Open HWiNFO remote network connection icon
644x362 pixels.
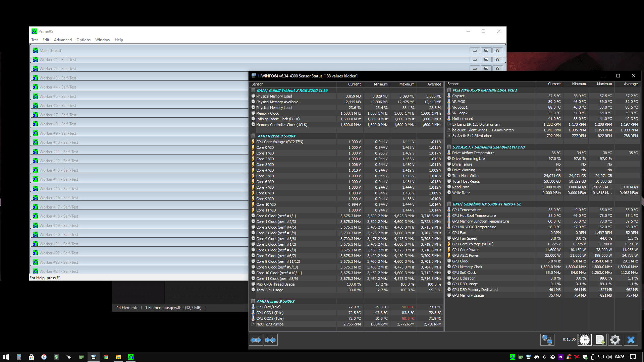[x=547, y=340]
